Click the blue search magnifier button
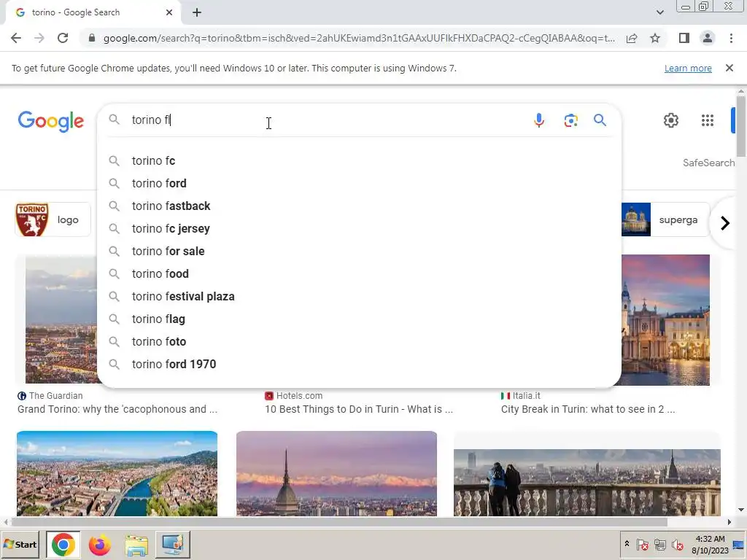747x560 pixels. [600, 120]
